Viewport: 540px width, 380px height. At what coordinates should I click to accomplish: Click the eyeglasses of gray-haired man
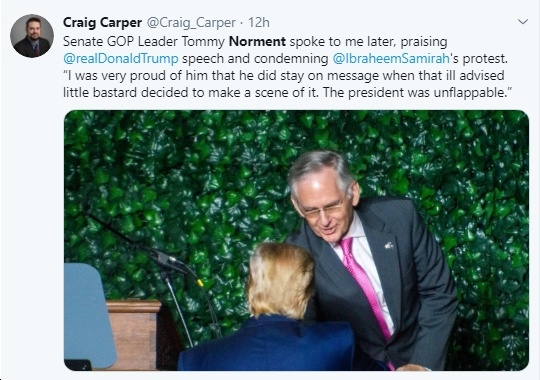pyautogui.click(x=325, y=208)
